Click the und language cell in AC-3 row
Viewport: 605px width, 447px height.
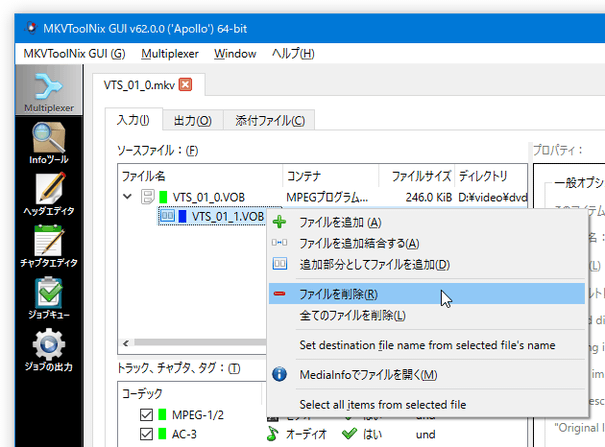click(x=425, y=434)
